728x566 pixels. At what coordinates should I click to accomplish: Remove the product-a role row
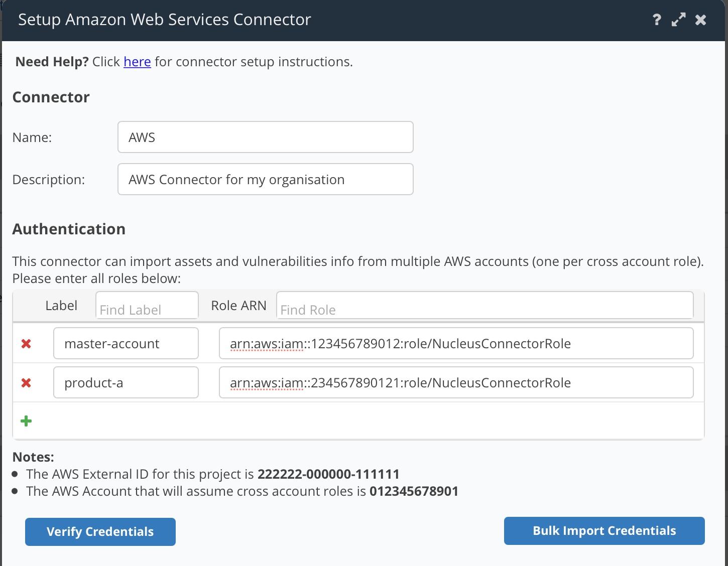point(26,383)
